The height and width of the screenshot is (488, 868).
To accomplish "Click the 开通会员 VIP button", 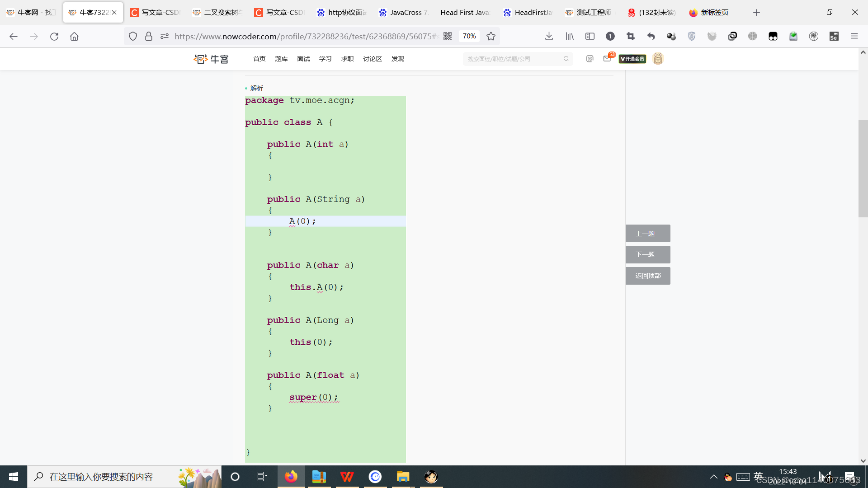I will pos(632,59).
